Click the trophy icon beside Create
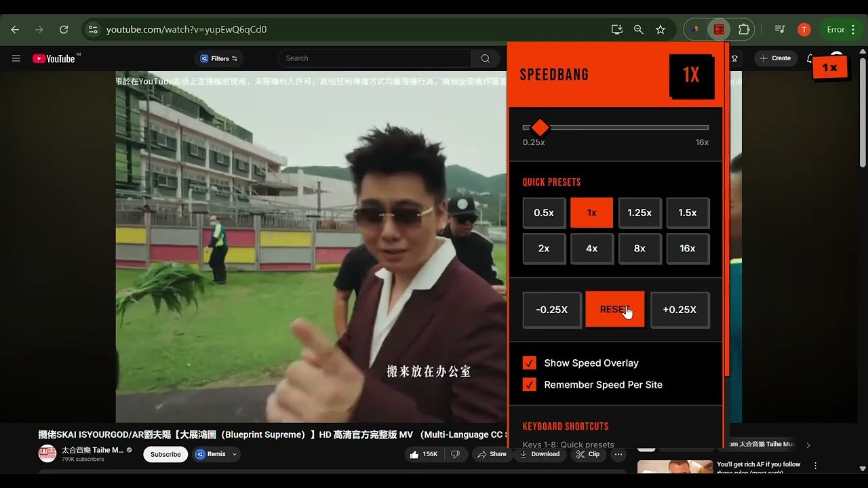 click(x=734, y=59)
